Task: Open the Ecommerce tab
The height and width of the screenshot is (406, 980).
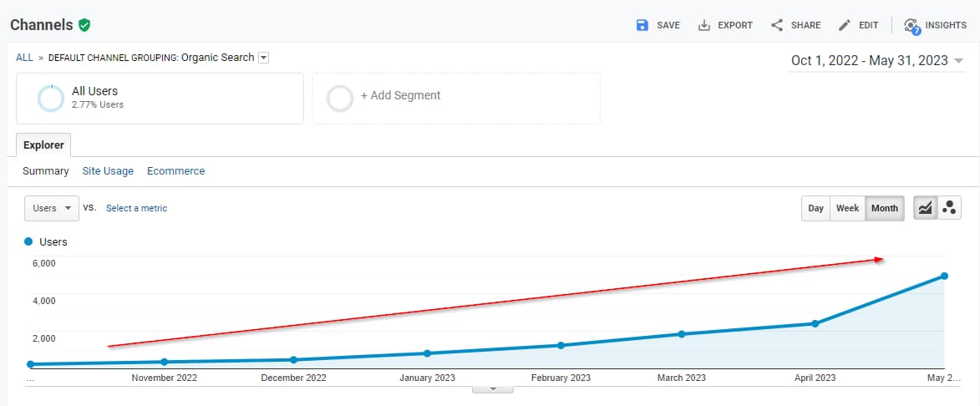Action: pyautogui.click(x=175, y=170)
